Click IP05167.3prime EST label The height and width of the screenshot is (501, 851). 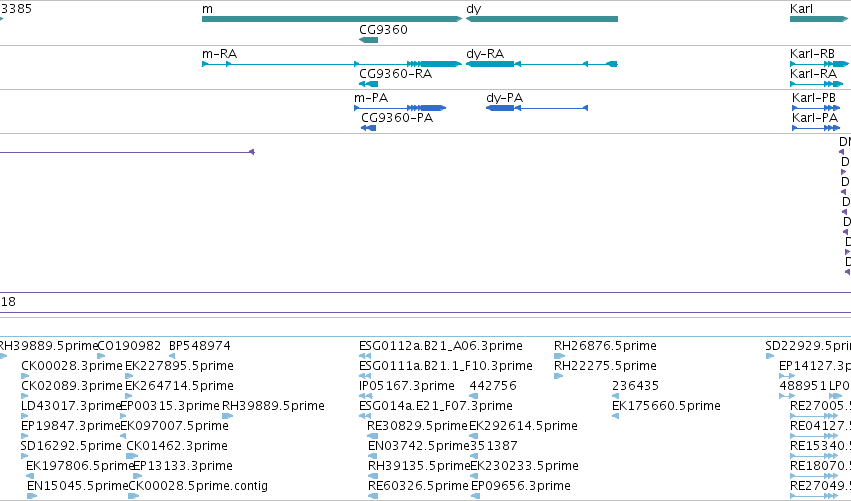(407, 386)
